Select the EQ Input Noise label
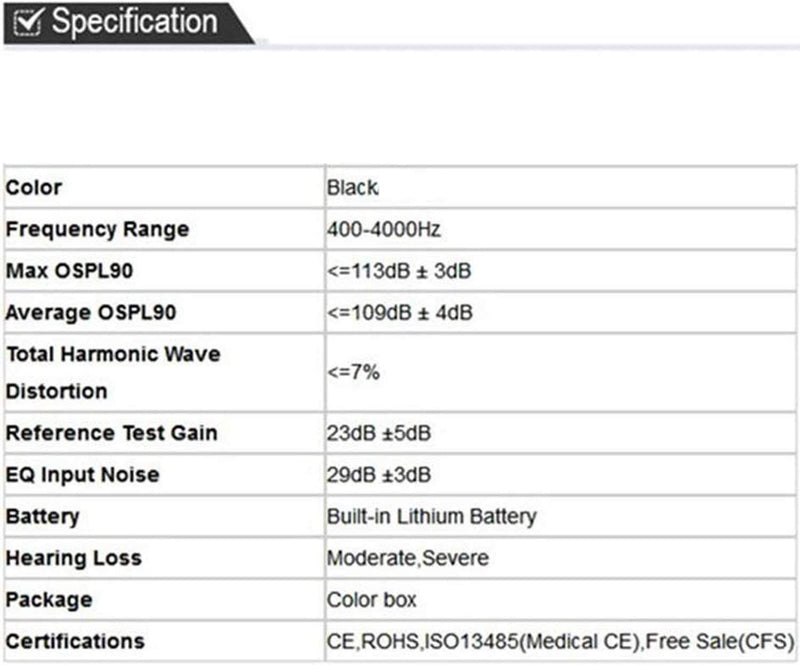 (x=82, y=475)
